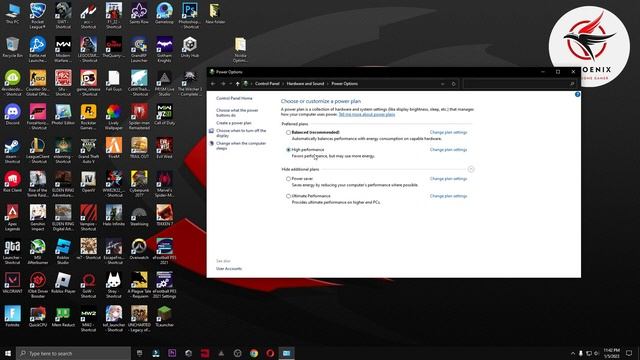Viewport: 640px width, 360px height.
Task: Open Apex Legends desktop icon
Action: [12, 218]
